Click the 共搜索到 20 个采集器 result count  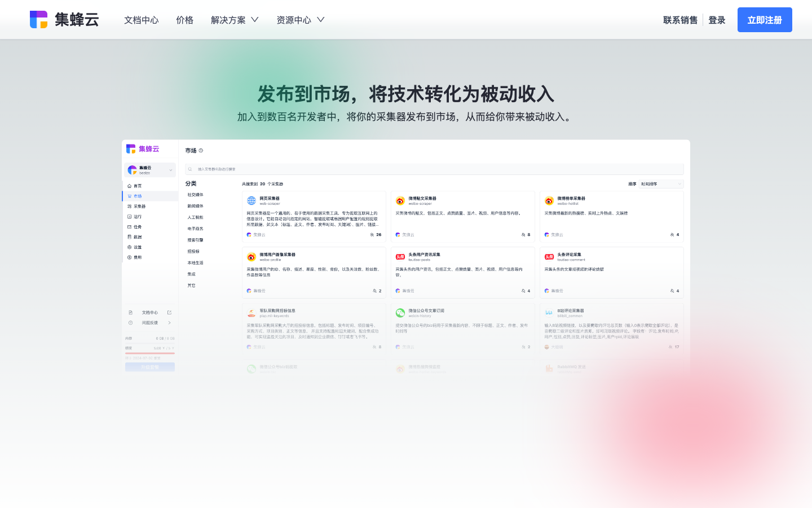(x=263, y=184)
